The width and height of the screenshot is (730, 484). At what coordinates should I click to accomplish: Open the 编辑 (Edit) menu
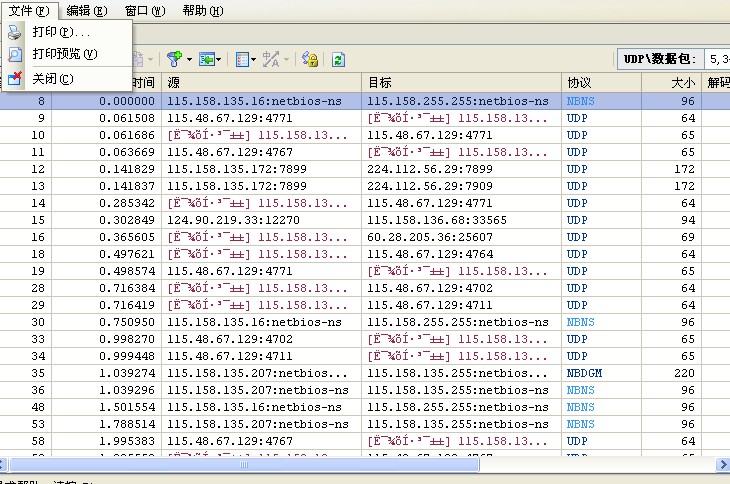click(86, 10)
